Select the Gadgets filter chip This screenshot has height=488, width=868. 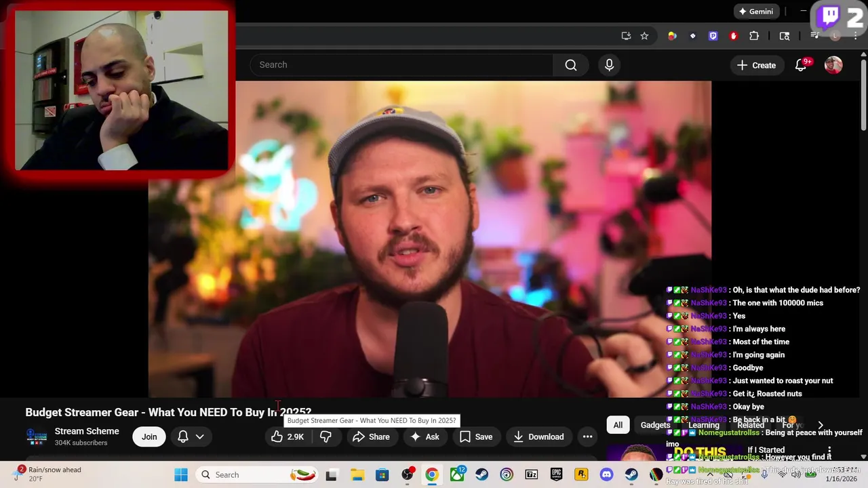(x=655, y=426)
